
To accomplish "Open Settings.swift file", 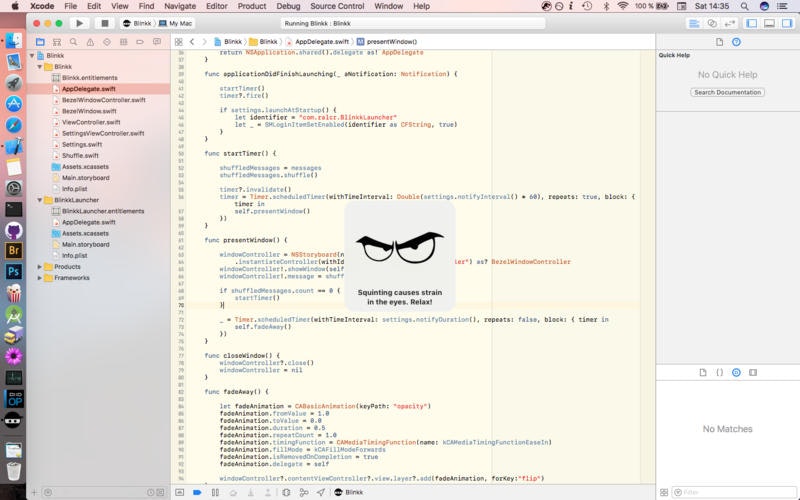I will coord(82,144).
